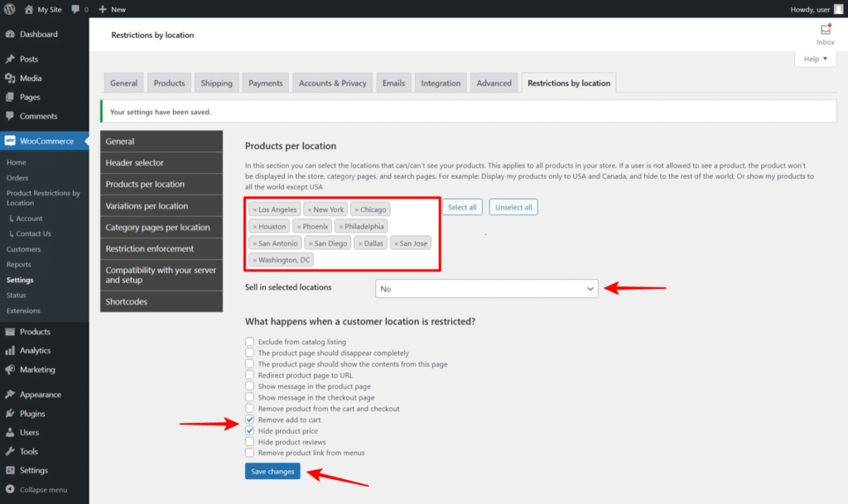Click the Unselect all button
This screenshot has width=848, height=504.
pos(513,208)
